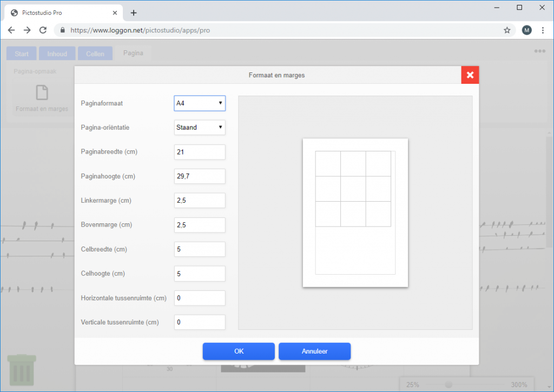The width and height of the screenshot is (554, 392).
Task: Go forward with the browser forward arrow
Action: click(27, 30)
